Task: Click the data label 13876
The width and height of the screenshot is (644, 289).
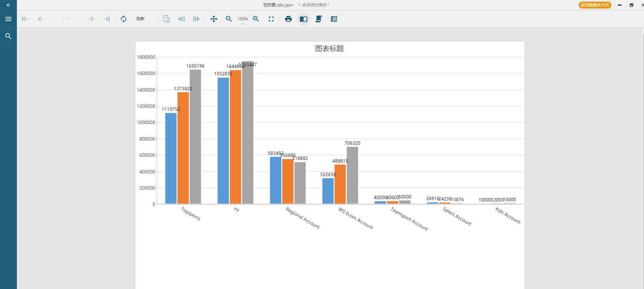Action: click(x=457, y=199)
